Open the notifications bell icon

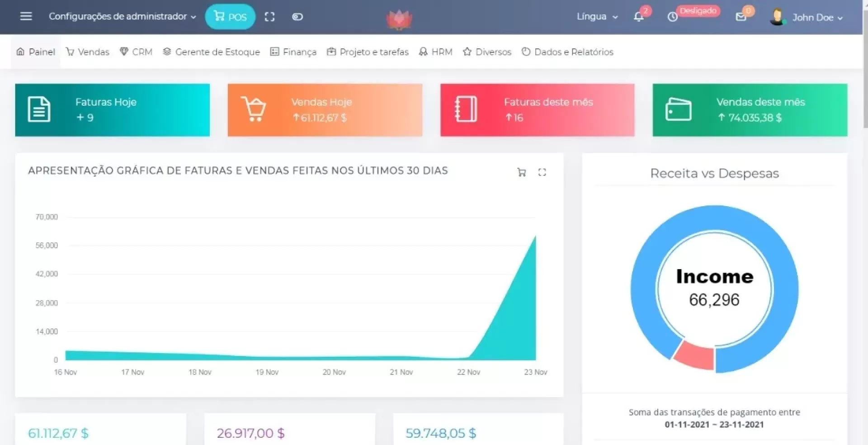pos(638,17)
